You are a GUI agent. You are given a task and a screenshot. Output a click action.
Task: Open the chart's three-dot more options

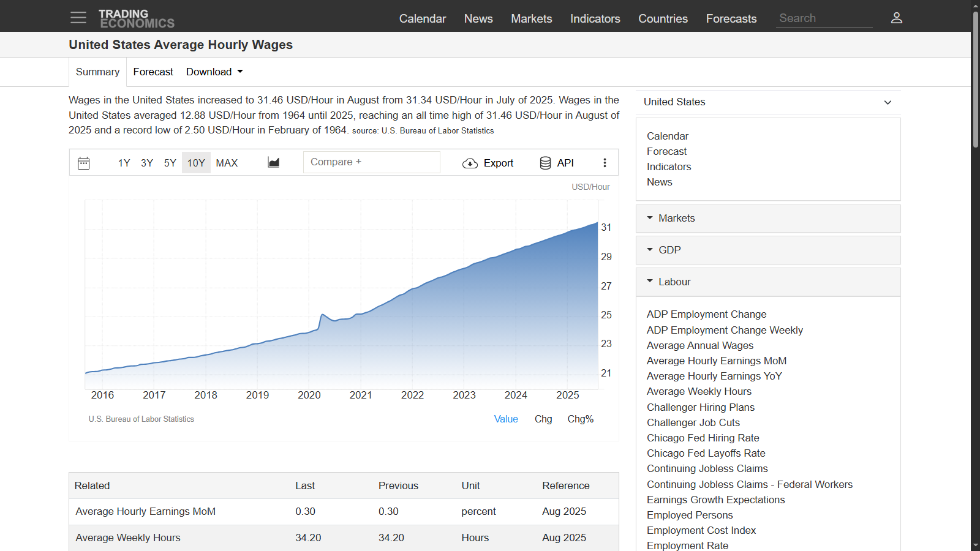[x=605, y=163]
